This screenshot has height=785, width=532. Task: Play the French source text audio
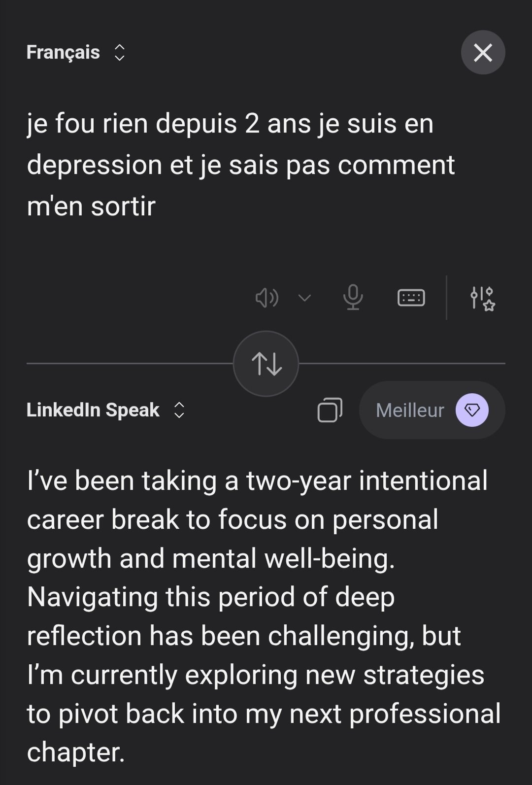coord(266,298)
